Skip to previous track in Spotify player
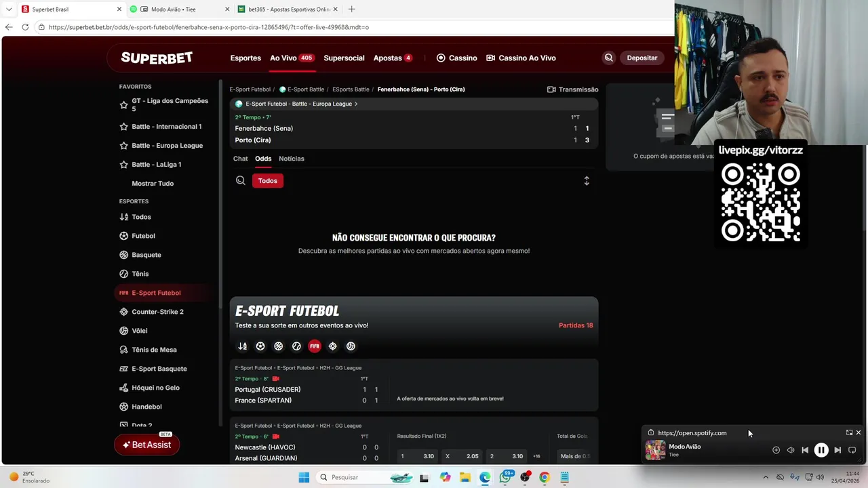Viewport: 868px width, 488px height. tap(805, 450)
